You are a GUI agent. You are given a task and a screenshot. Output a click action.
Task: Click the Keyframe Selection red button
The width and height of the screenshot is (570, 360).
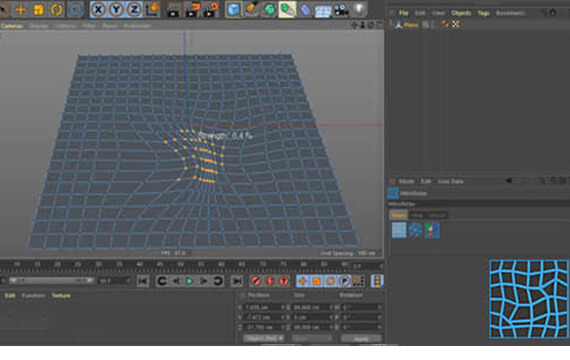[x=284, y=281]
